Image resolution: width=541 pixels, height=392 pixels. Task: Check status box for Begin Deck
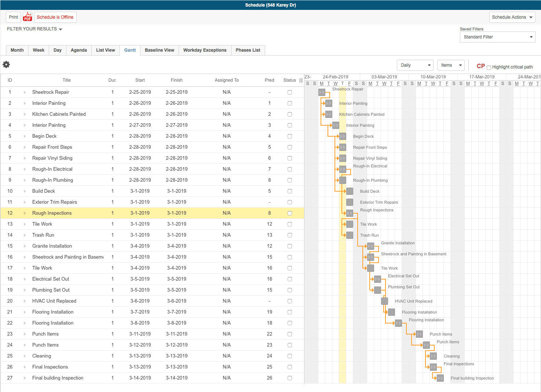point(290,136)
